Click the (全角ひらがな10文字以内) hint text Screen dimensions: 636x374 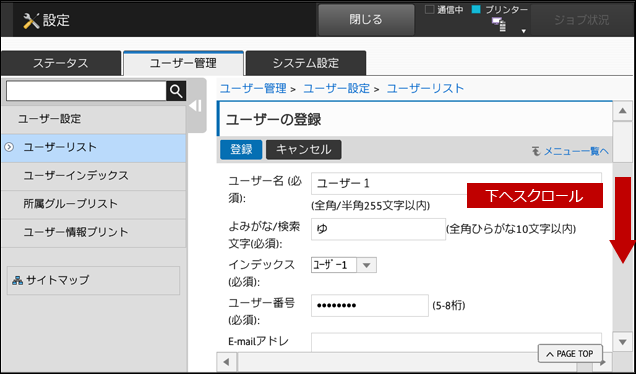pyautogui.click(x=511, y=229)
